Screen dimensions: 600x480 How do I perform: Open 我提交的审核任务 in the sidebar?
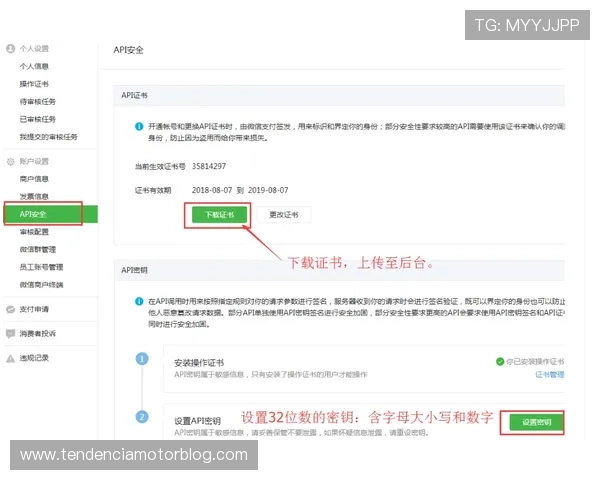coord(49,137)
